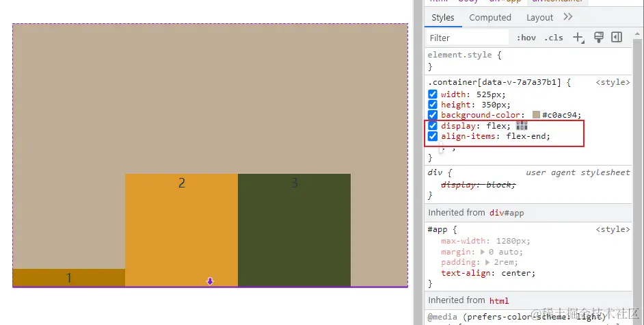
Task: Click the dark green flex item labeled 3
Action: 294,230
